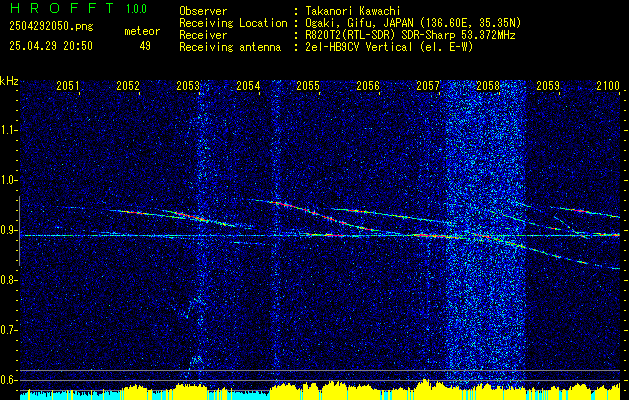
Task: Click the version number 1.0.0
Action: pos(136,9)
